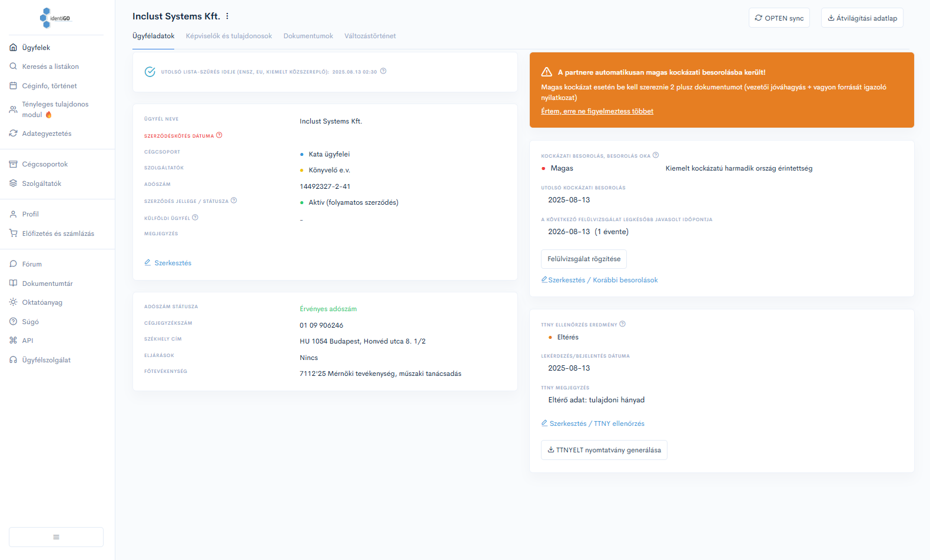The width and height of the screenshot is (930, 560).
Task: Open the three-dot menu beside Inclust Systems Kft.
Action: coord(227,16)
